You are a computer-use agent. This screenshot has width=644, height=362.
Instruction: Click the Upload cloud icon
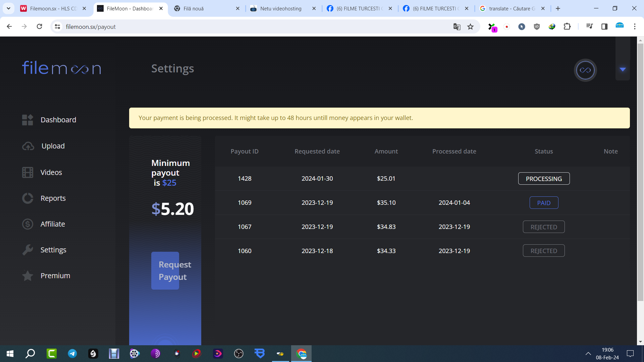(x=28, y=146)
